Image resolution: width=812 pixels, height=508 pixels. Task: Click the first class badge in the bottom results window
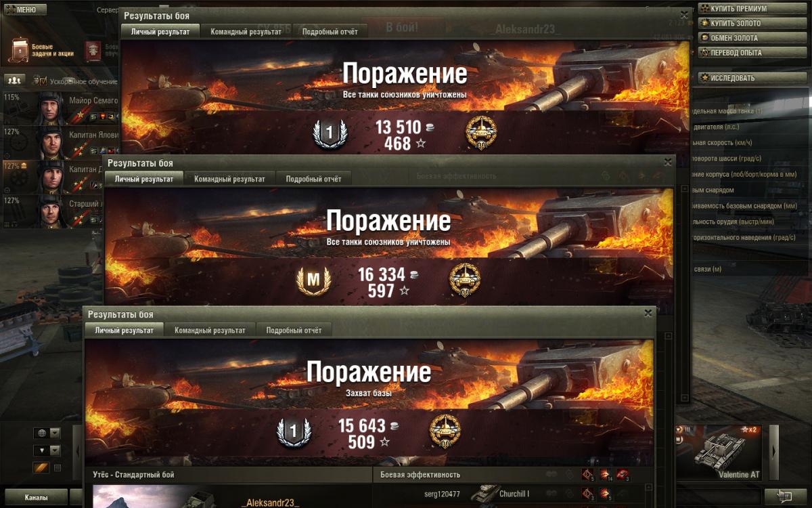coord(293,431)
